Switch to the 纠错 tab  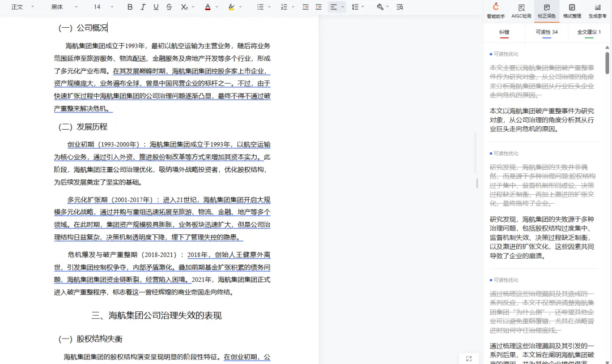pos(504,33)
